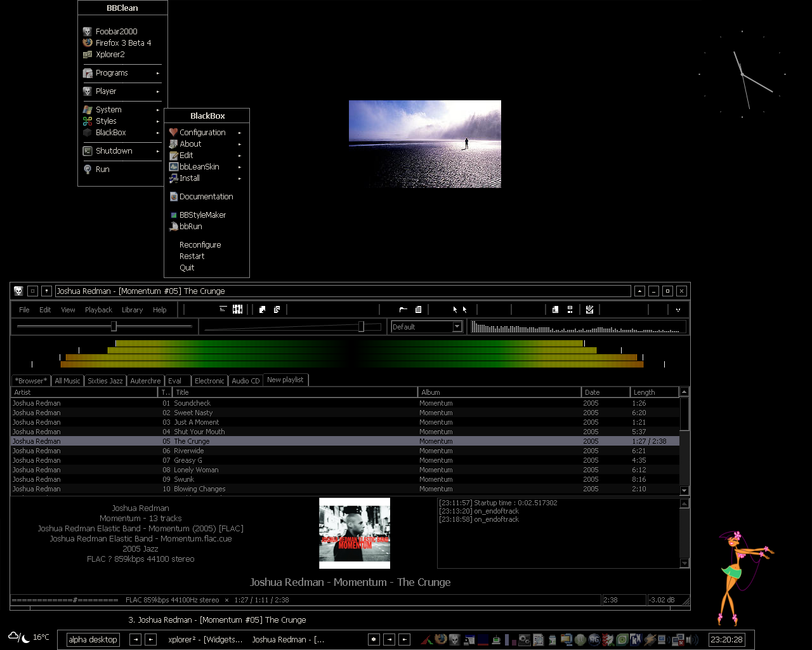Screen dimensions: 812x650
Task: Click the skull icon in the system tray
Action: click(x=454, y=639)
